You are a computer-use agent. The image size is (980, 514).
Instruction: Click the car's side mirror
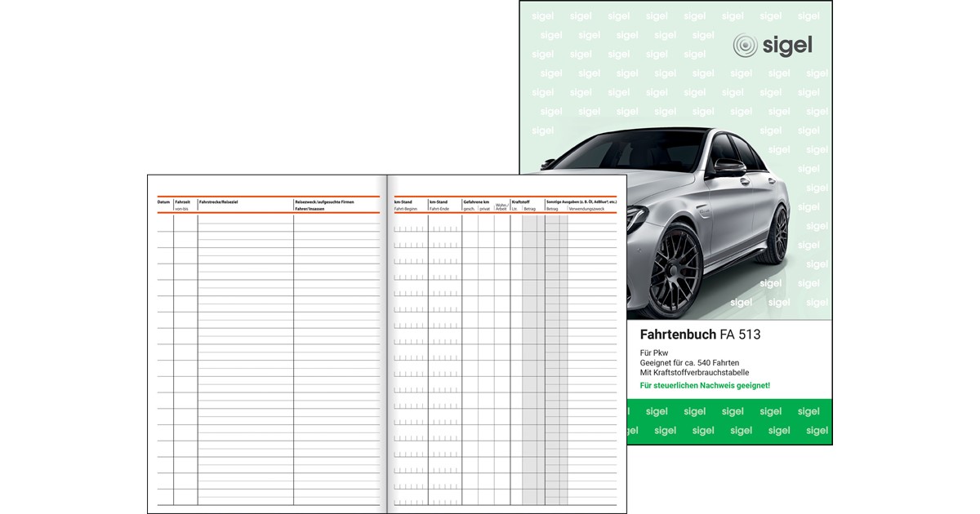(728, 166)
